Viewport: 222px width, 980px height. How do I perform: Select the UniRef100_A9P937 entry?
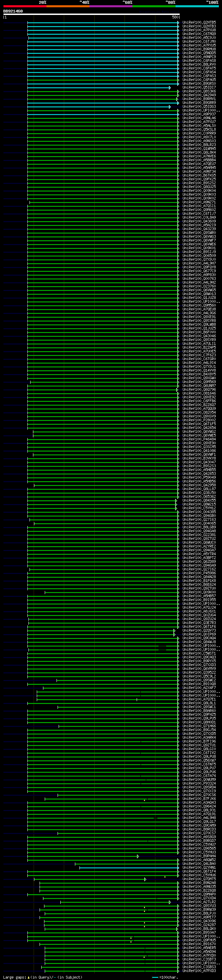coord(199,114)
